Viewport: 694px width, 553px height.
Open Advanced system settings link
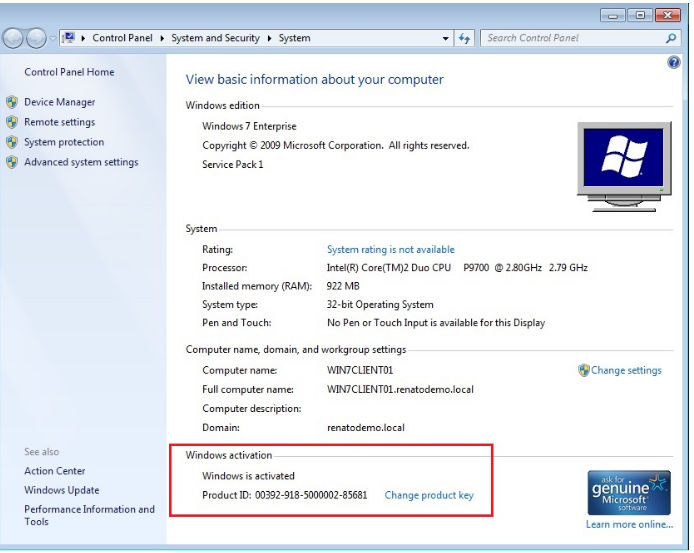[81, 162]
